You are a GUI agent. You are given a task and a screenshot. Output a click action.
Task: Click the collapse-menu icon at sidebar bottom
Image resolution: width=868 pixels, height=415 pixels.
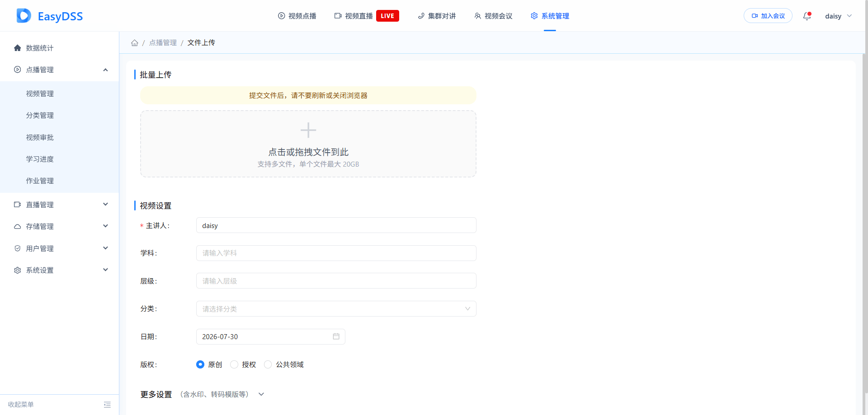click(x=107, y=405)
